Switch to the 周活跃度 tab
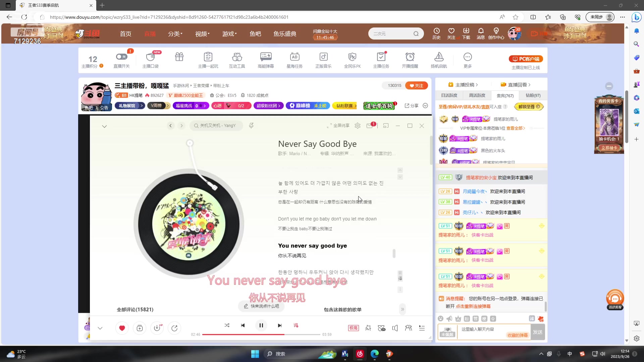Viewport: 644px width, 362px height. click(477, 96)
